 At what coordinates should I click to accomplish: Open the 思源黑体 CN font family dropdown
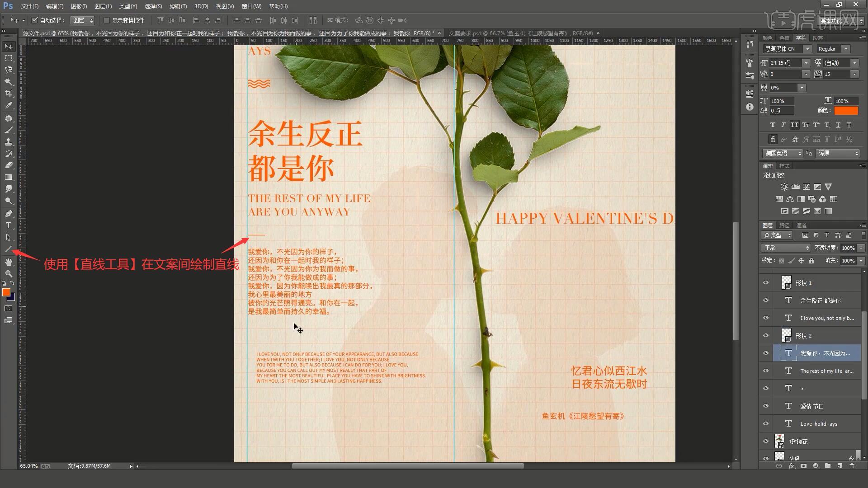click(x=807, y=48)
